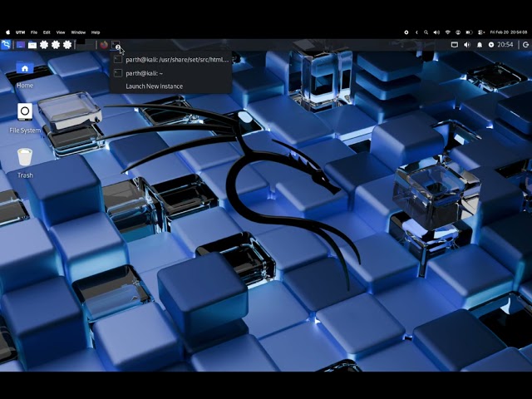
Task: Open the file manager icon in panel
Action: tap(32, 45)
